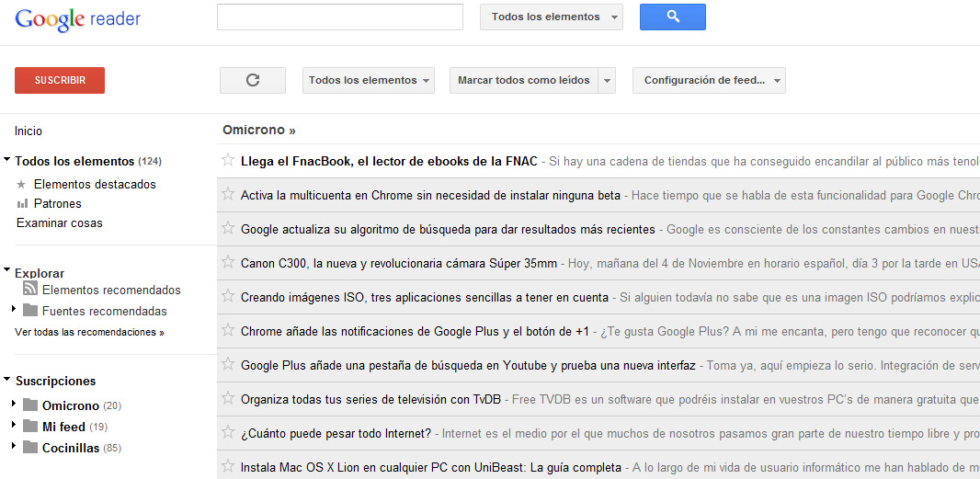Open article Activa la multicuenta en Chrome
The width and height of the screenshot is (980, 479).
point(430,195)
